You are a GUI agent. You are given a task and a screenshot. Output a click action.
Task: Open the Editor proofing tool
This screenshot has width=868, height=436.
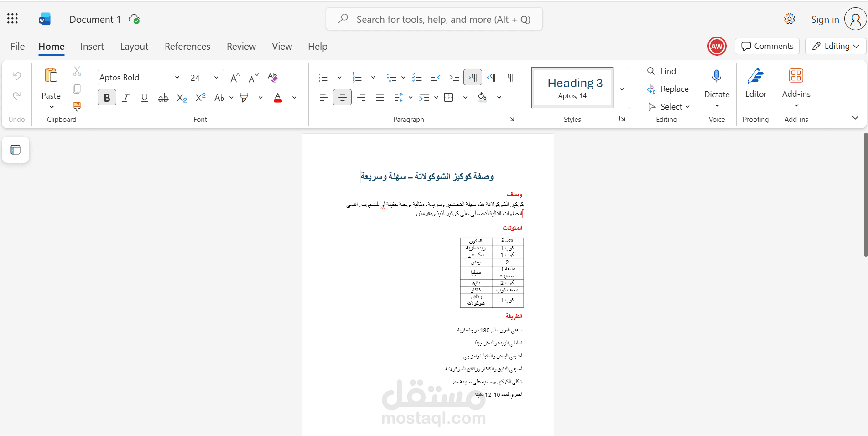coord(756,76)
